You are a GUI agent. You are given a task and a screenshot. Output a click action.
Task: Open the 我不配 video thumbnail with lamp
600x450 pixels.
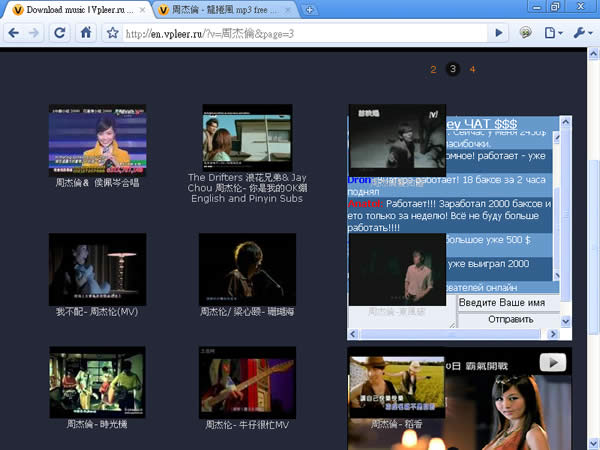pos(97,269)
